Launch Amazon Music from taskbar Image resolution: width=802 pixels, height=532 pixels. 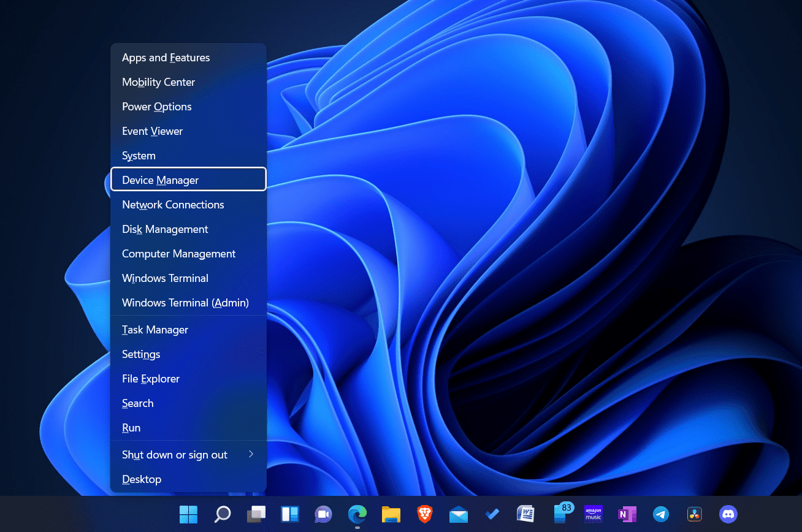pyautogui.click(x=593, y=514)
